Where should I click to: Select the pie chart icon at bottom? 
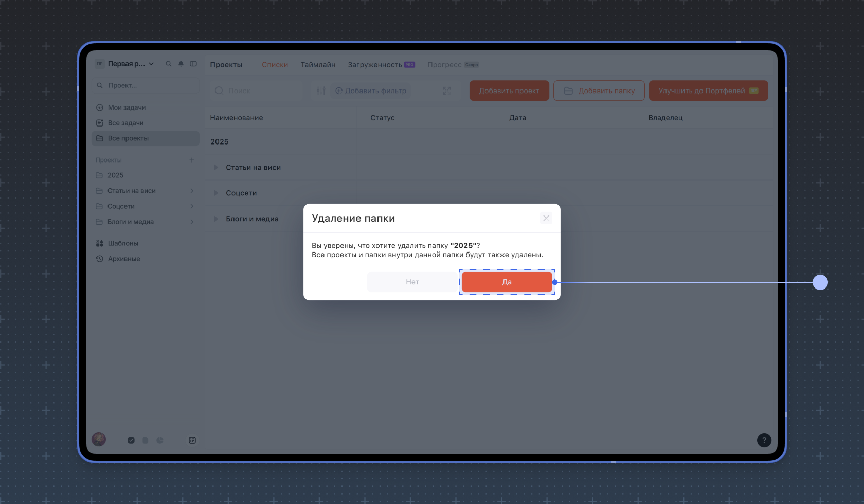click(x=160, y=440)
